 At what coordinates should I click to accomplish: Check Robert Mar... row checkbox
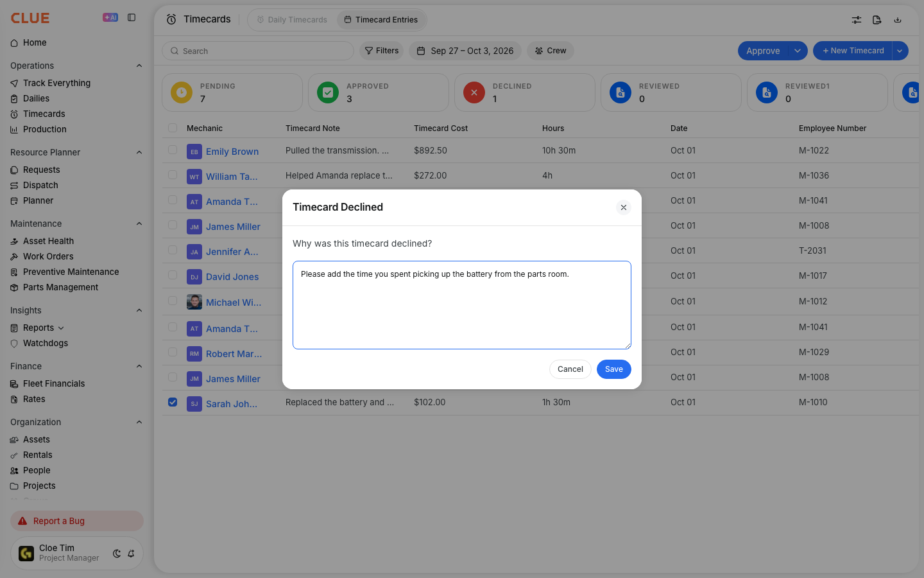point(173,352)
